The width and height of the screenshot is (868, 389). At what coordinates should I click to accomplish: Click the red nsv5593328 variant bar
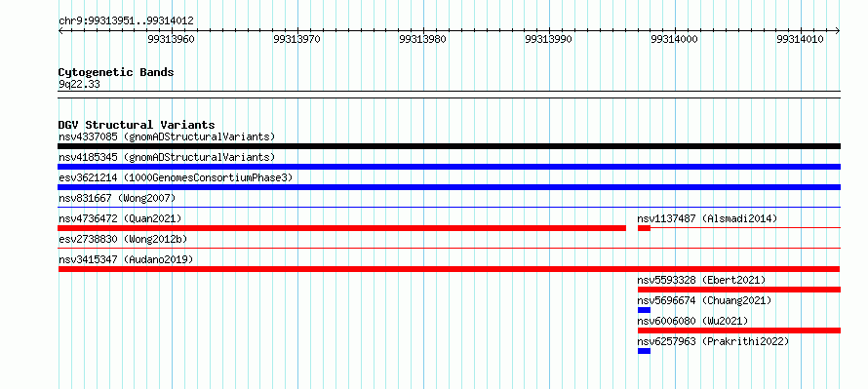coord(739,290)
